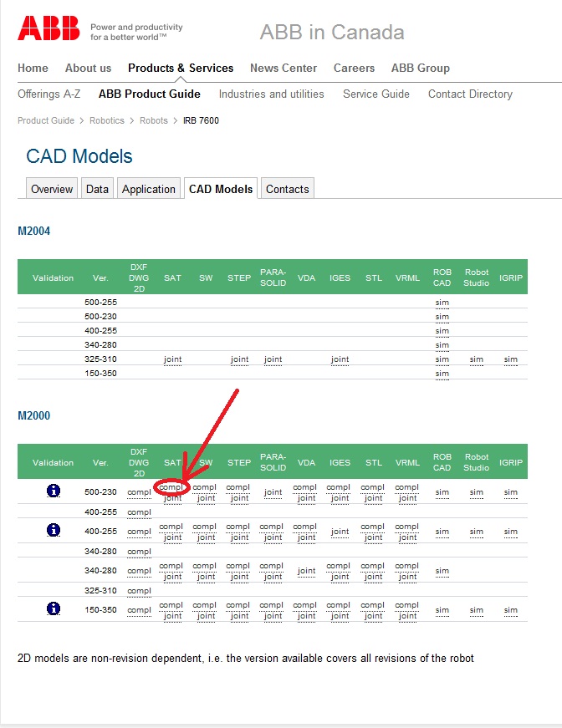Open validation info icon for M2000 150-350
This screenshot has width=562, height=728.
tap(54, 608)
